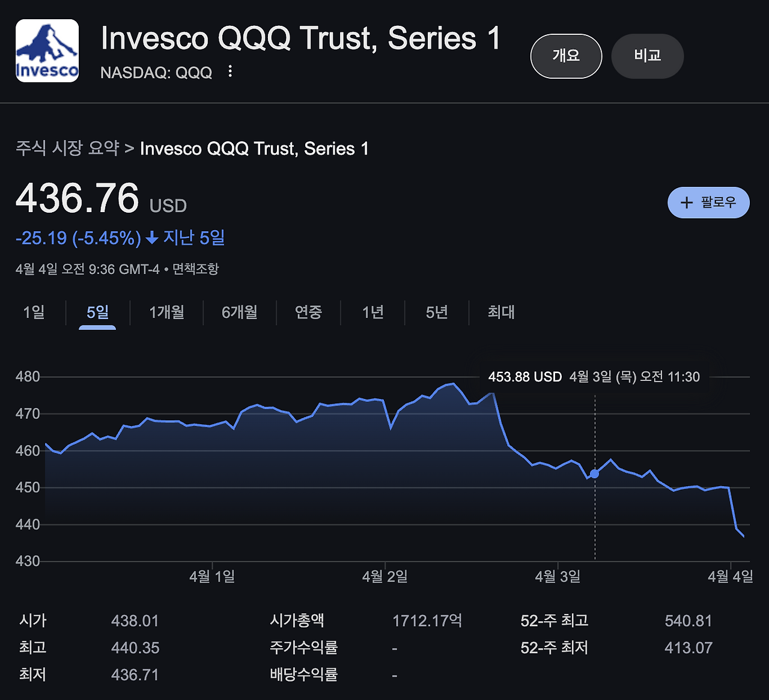Click the 4월 4일 date label on chart axis
Screen dimensions: 769x700
731,577
